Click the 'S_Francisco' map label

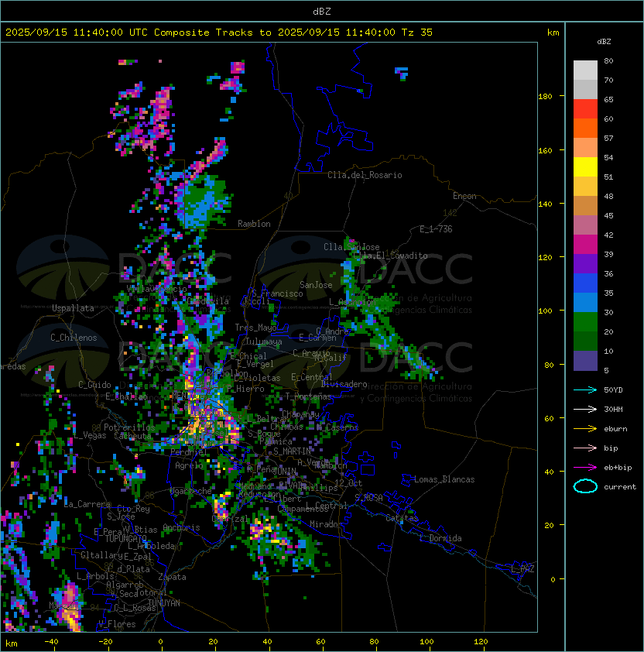click(277, 293)
